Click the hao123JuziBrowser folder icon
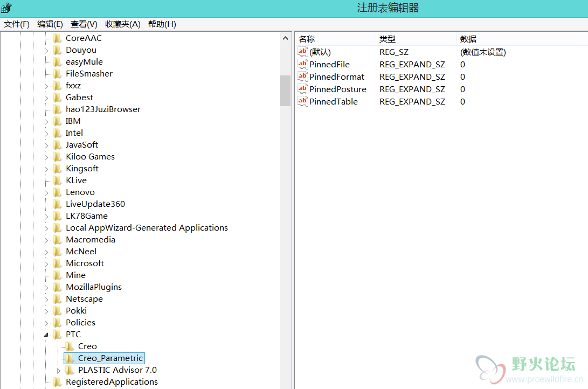The height and width of the screenshot is (389, 588). pos(57,109)
